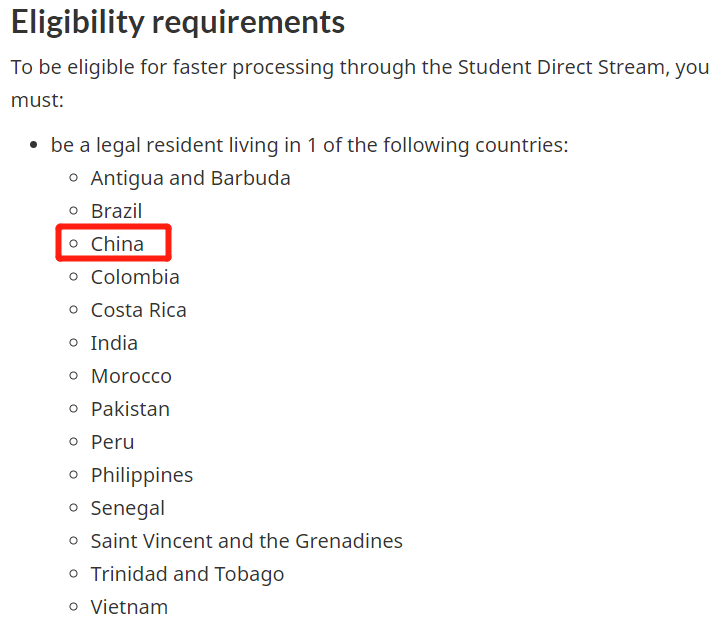Screen dimensions: 723x624
Task: Click the hollow bullet beside Vietnam
Action: (x=73, y=607)
